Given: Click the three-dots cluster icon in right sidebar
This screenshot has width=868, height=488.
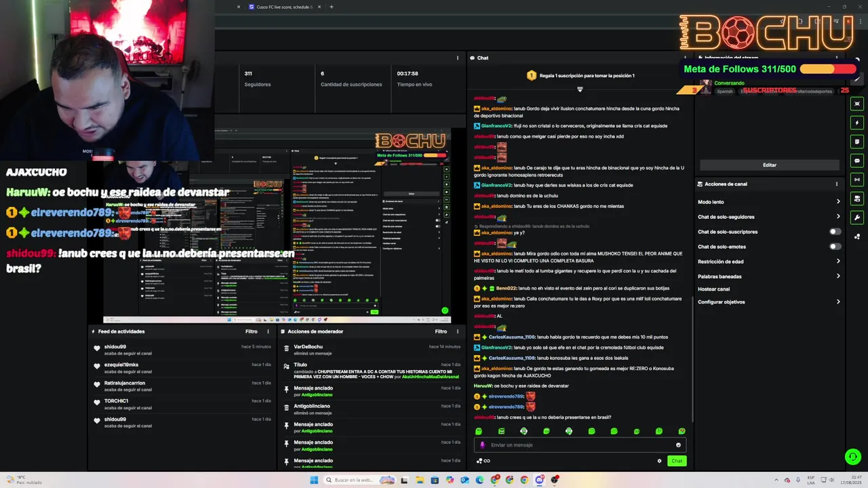Looking at the screenshot, I should 857,237.
